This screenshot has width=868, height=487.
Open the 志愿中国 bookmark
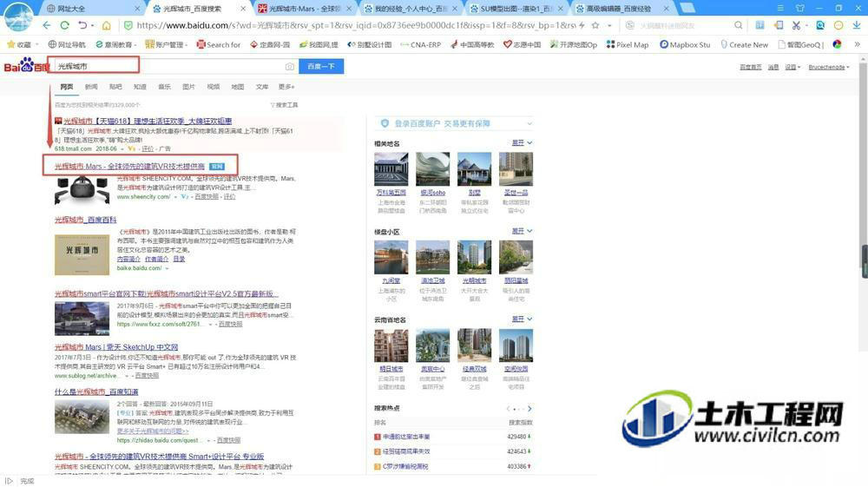pos(522,45)
